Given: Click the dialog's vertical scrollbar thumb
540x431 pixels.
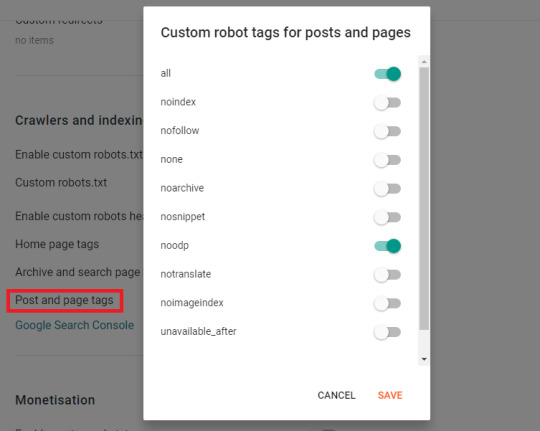Looking at the screenshot, I should pos(424,198).
